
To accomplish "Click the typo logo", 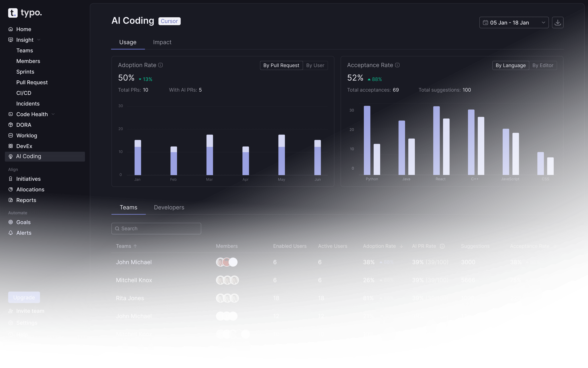I will tap(25, 13).
